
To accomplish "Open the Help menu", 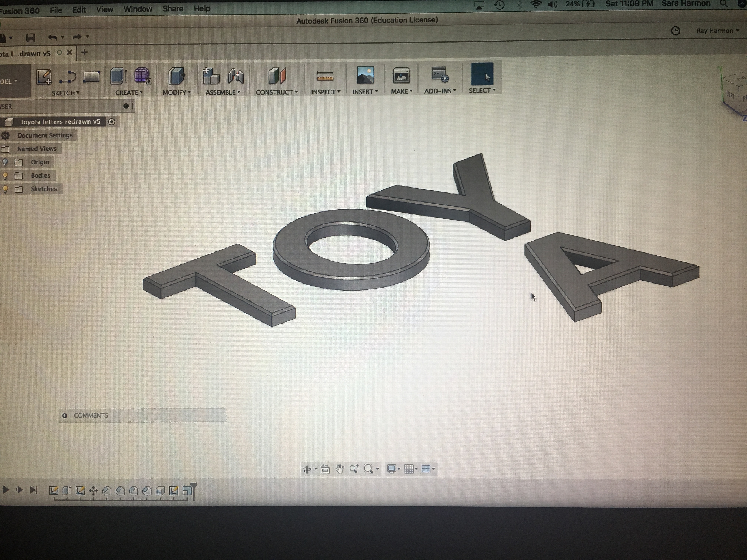I will [x=202, y=9].
